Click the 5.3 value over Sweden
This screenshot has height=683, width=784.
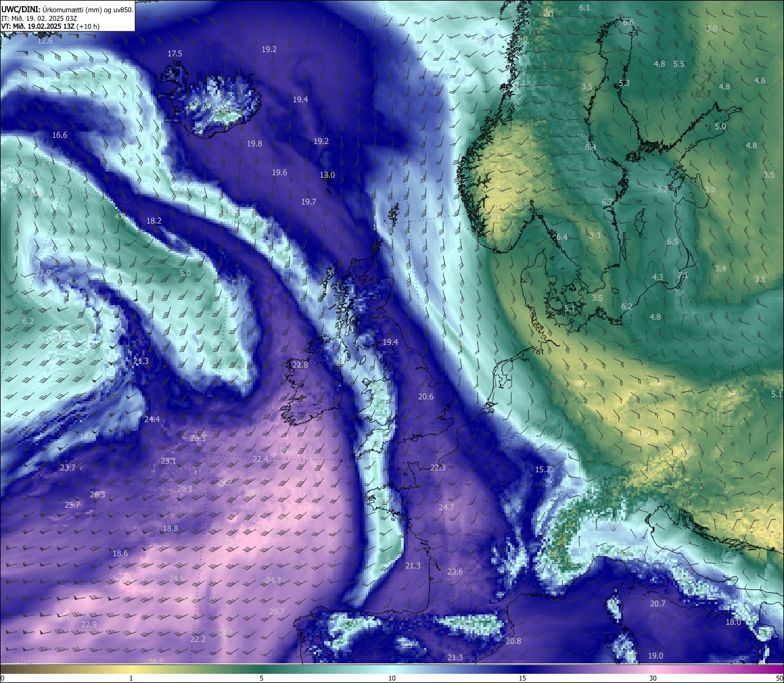pos(624,83)
